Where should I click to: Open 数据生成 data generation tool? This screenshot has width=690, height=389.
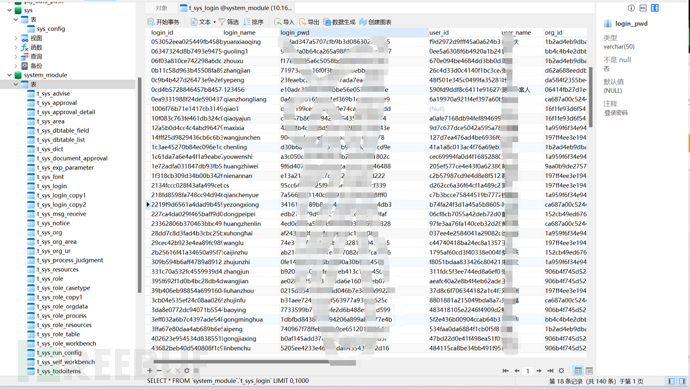tap(339, 22)
